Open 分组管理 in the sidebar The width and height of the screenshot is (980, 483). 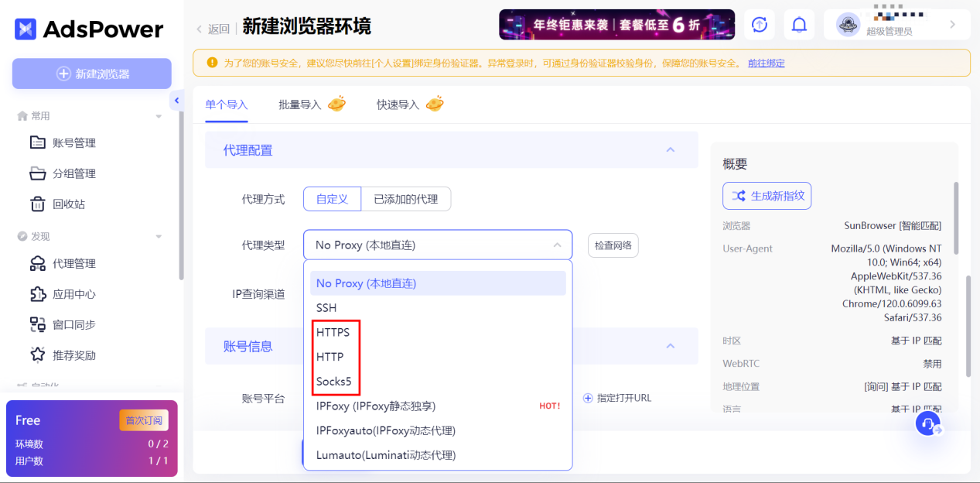tap(74, 173)
